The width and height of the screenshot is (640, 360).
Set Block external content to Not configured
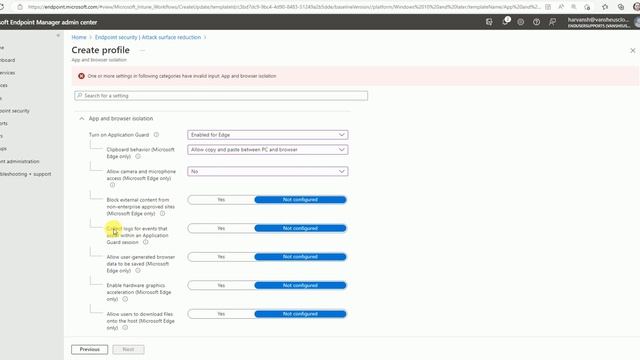coord(300,200)
